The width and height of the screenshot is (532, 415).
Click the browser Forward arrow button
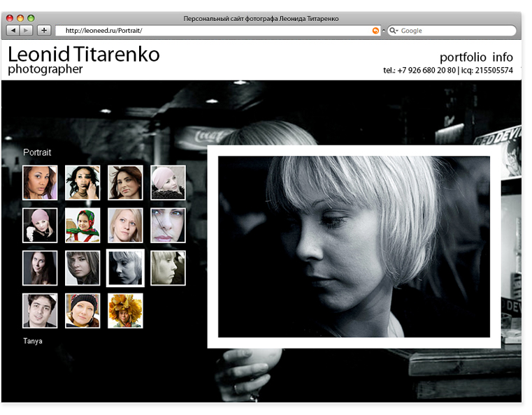pos(27,31)
